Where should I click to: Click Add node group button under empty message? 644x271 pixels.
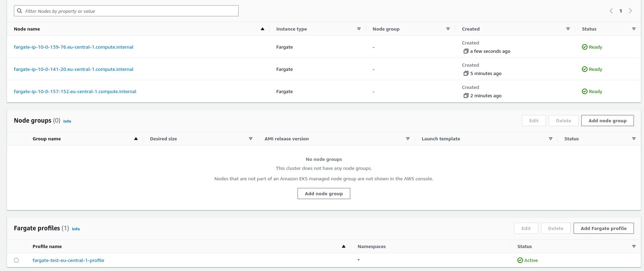coord(324,194)
